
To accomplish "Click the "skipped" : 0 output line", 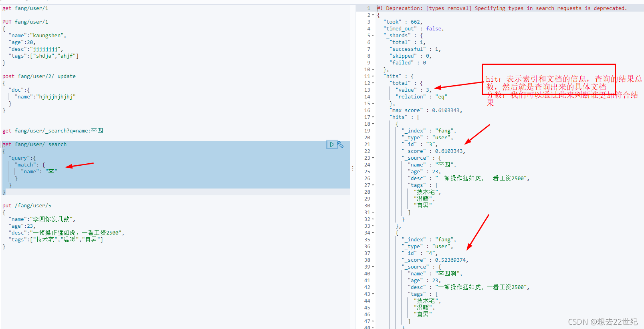I will point(410,56).
